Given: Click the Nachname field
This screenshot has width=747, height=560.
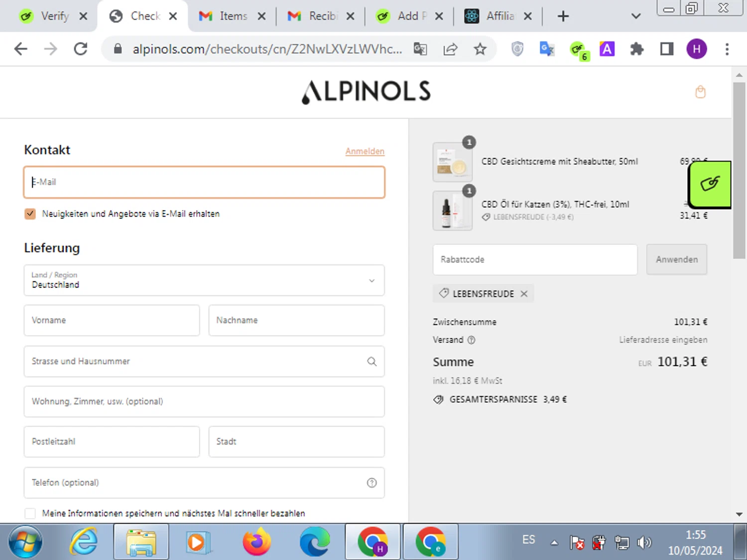Looking at the screenshot, I should [x=296, y=320].
